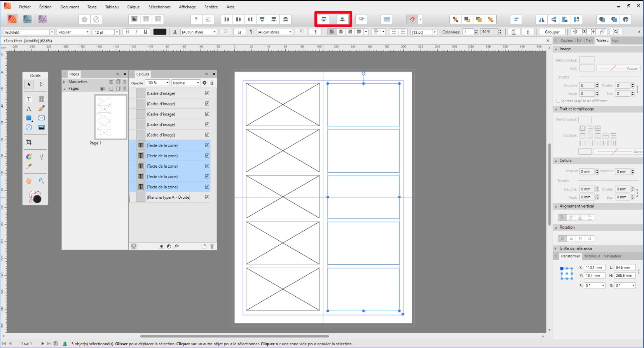
Task: Switch to the Couleur tab
Action: (x=567, y=40)
